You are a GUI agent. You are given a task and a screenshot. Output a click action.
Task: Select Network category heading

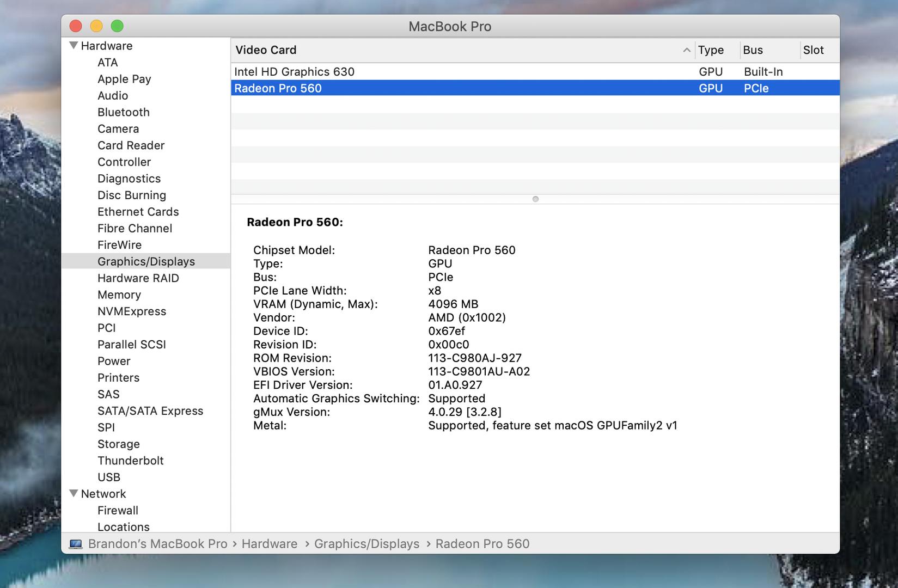[x=103, y=494]
